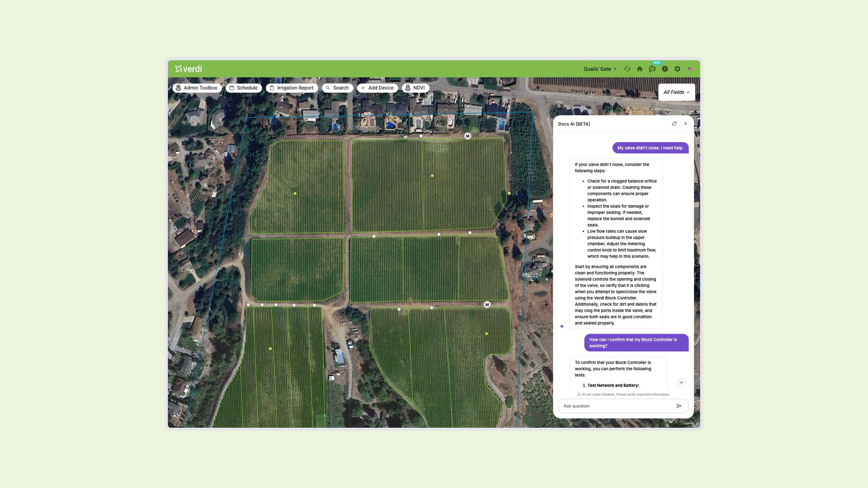This screenshot has width=868, height=488.
Task: Open the Docs AI chatbot icon
Action: 652,69
